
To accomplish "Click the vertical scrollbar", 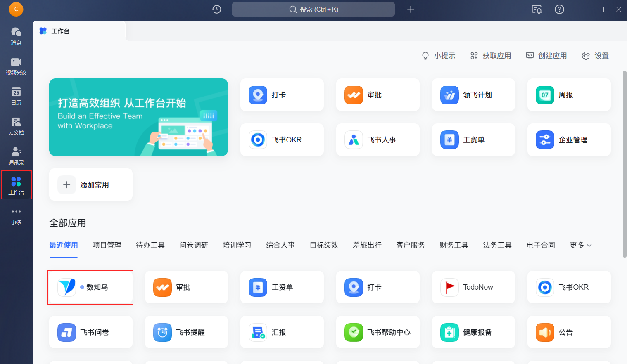I will tap(625, 164).
